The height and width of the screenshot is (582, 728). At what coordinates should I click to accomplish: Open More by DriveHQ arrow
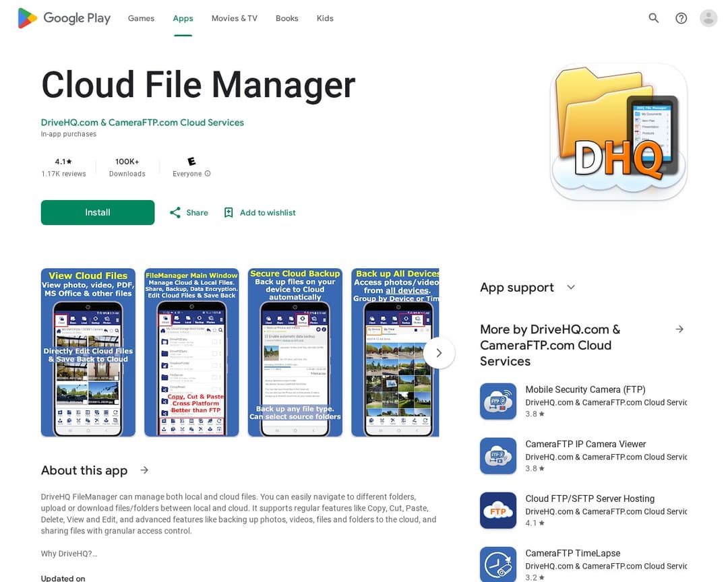pos(679,329)
